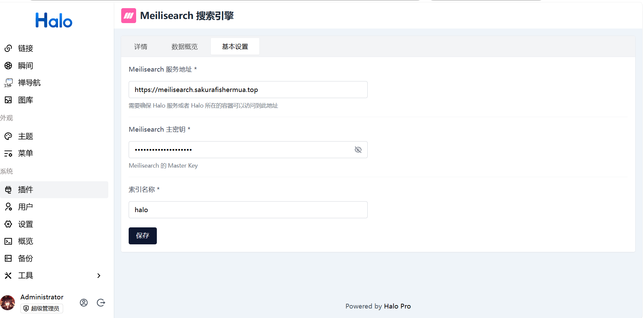The width and height of the screenshot is (644, 318).
Task: Click the Meilisearch 服务地址 URL field
Action: click(x=248, y=90)
